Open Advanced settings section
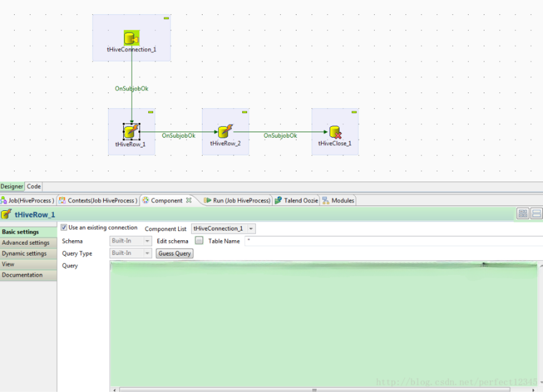 [26, 243]
